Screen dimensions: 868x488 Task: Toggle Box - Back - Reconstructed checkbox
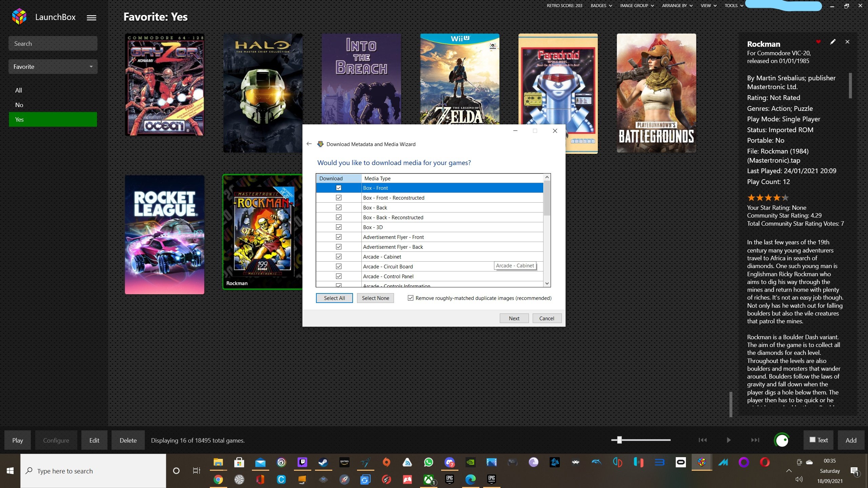click(x=338, y=217)
